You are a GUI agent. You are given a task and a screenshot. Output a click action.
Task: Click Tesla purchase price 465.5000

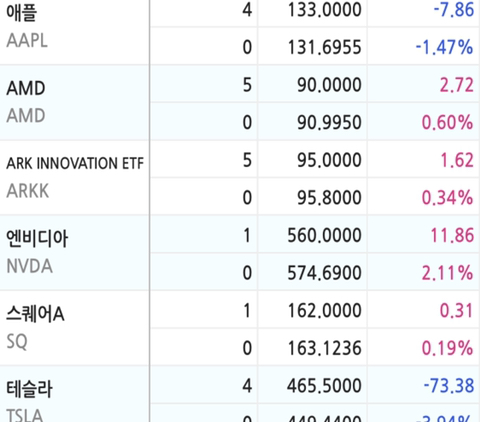pos(324,386)
